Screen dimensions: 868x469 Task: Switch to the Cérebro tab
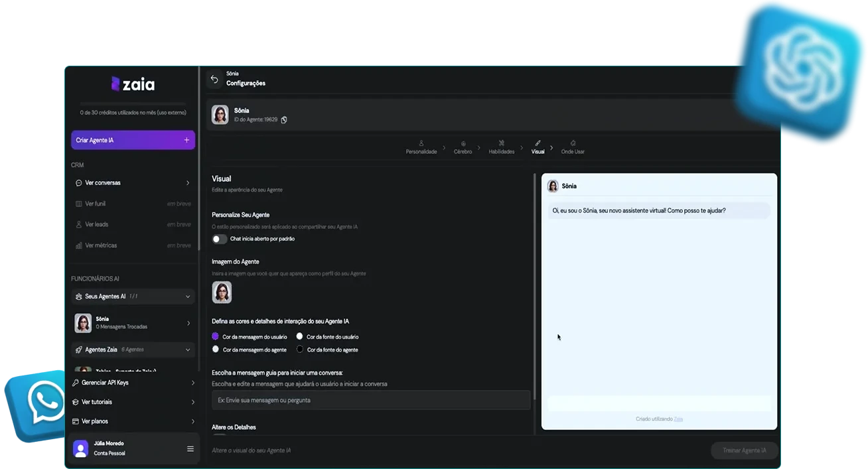(x=463, y=147)
